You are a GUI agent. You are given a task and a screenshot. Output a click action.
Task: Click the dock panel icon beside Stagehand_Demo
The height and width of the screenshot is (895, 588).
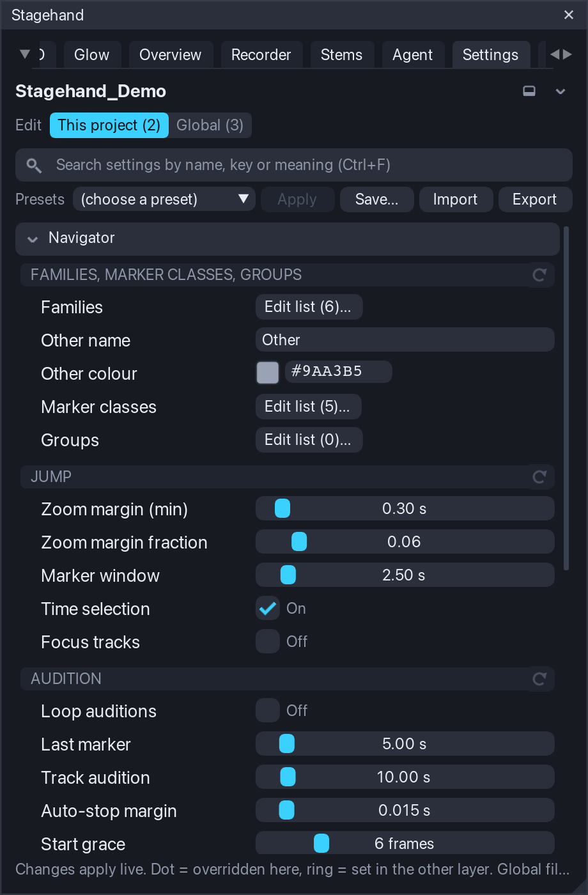[x=529, y=91]
